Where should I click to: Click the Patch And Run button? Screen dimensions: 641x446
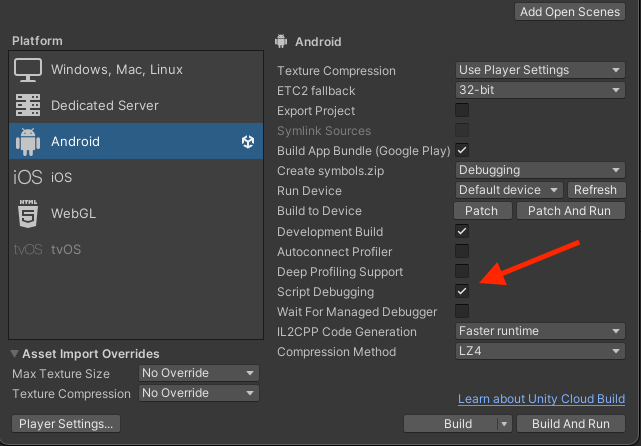click(570, 211)
